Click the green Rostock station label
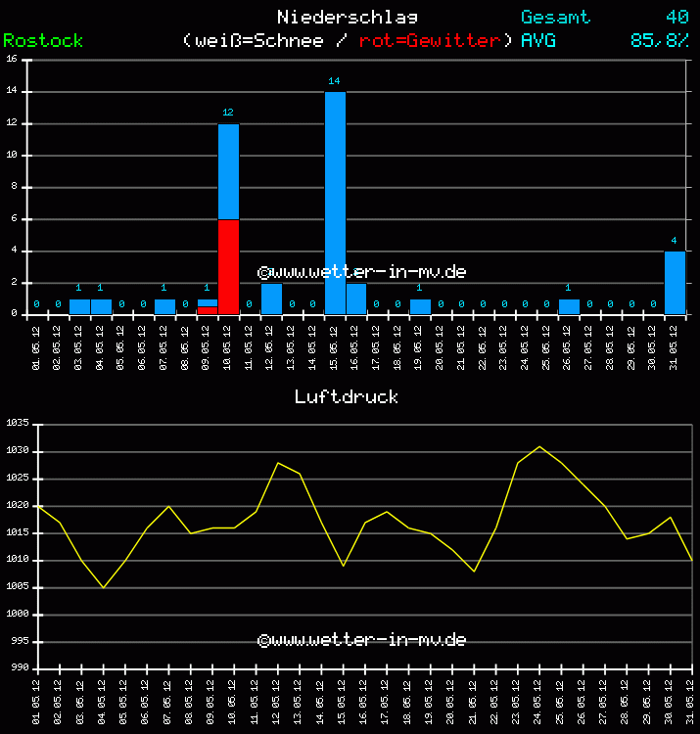 point(43,40)
